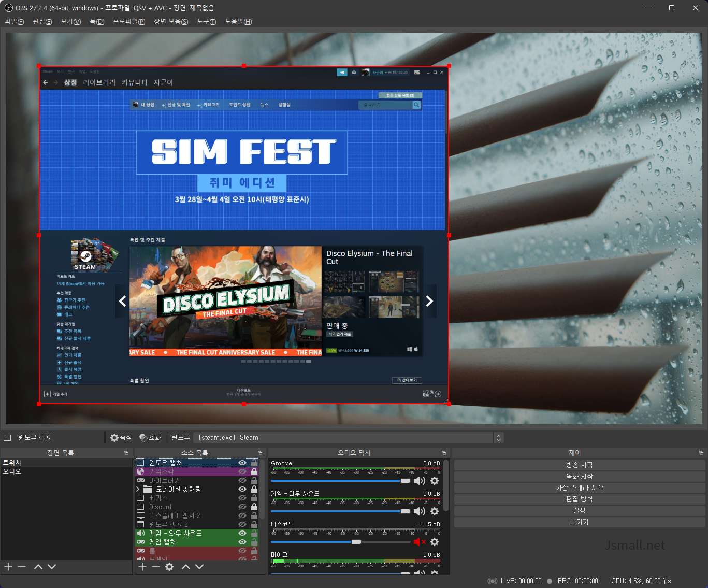Click the Steam back arrow in preview

pos(46,82)
